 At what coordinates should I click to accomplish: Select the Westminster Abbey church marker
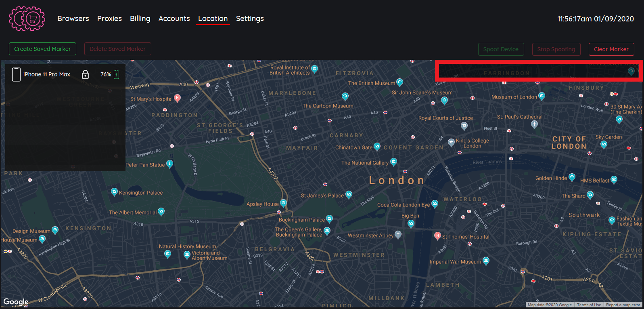pos(398,235)
